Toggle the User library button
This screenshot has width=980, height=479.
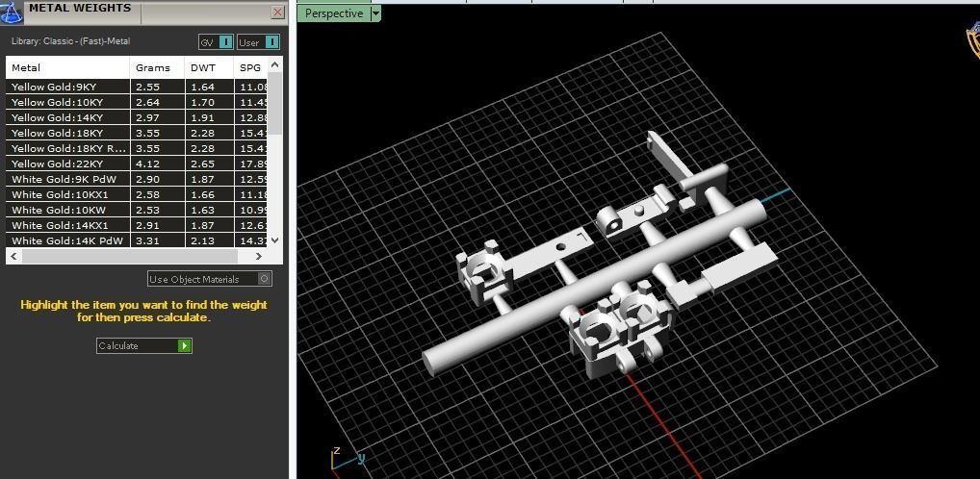click(258, 42)
